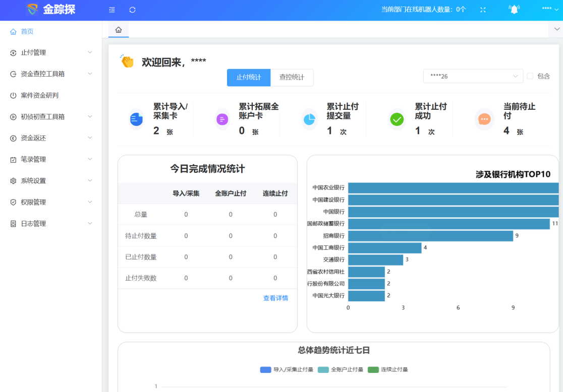
Task: Click the 中国农业银行 bar in chart
Action: [453, 187]
